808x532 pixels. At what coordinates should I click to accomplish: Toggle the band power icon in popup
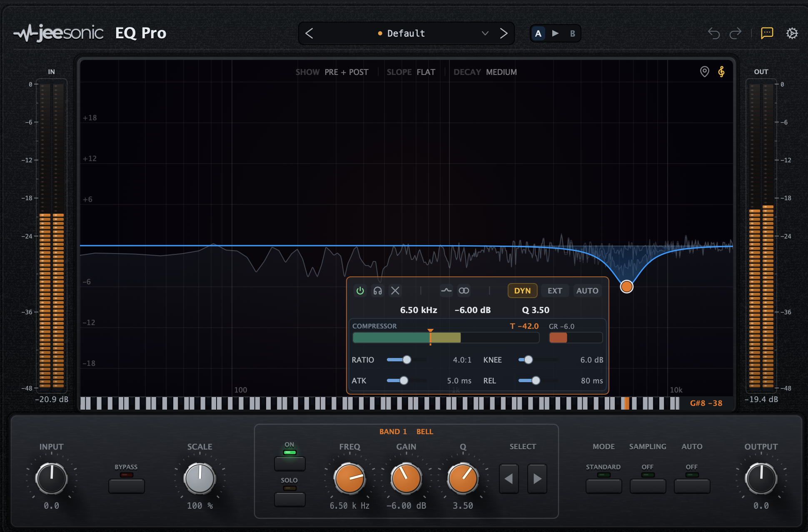[x=360, y=291]
